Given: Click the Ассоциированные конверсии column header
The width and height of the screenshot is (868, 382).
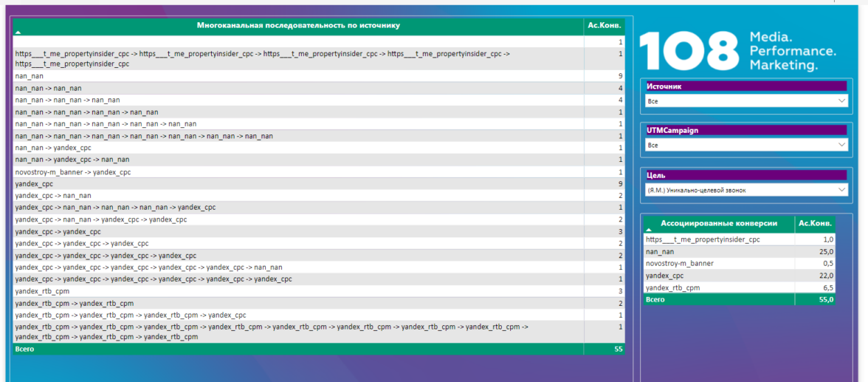Looking at the screenshot, I should [x=718, y=222].
